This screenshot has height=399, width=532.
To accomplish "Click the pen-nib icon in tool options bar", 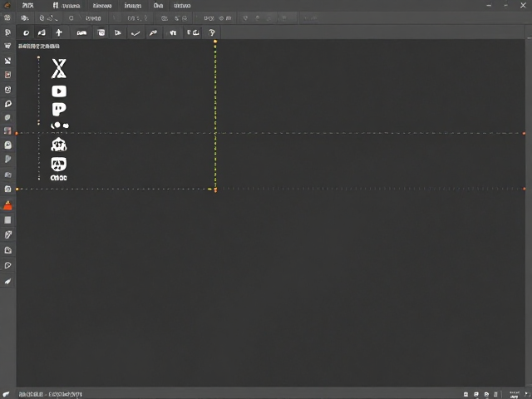I will click(x=153, y=32).
